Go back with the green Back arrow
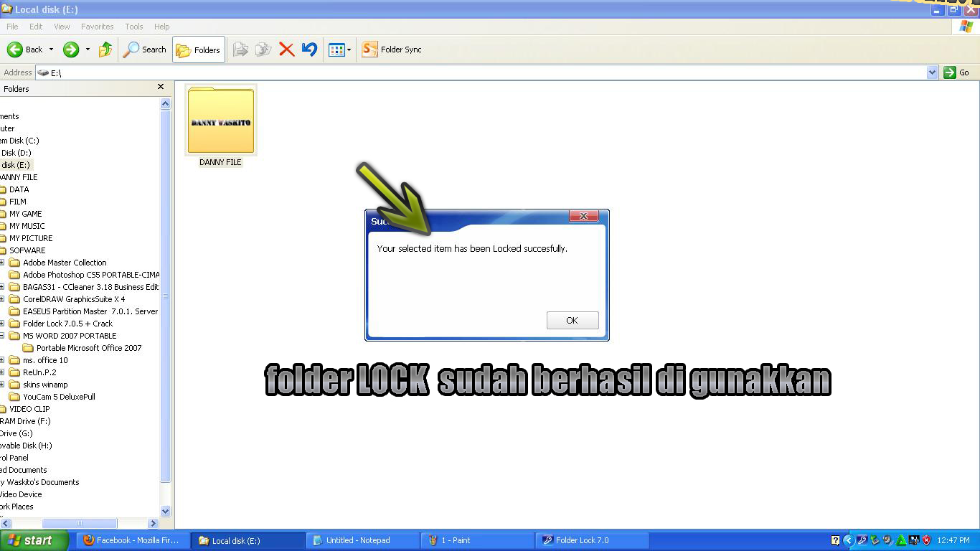980x551 pixels. click(25, 50)
